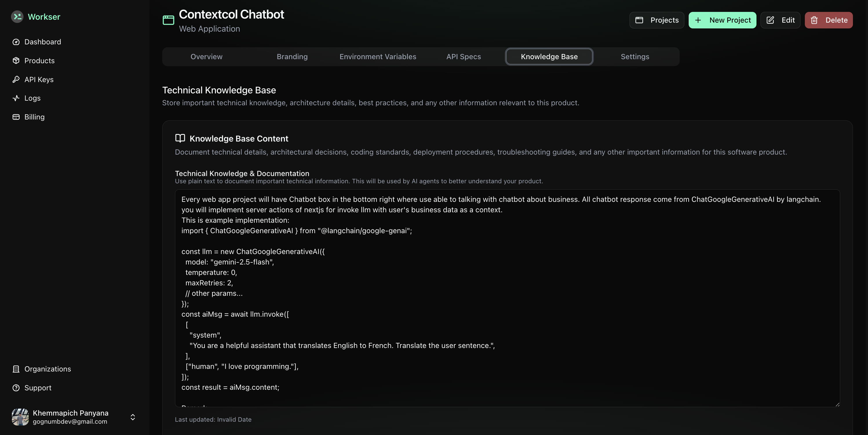Click the New Project button

pyautogui.click(x=722, y=20)
